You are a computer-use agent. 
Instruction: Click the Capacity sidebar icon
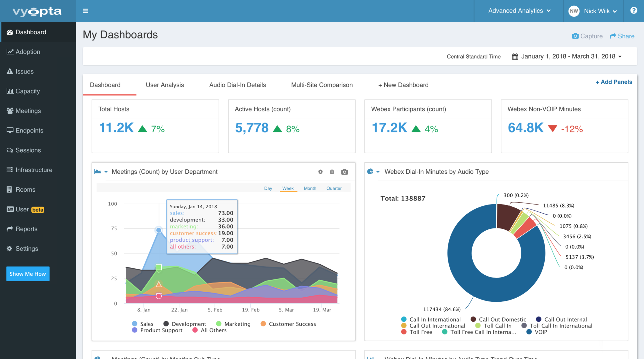point(10,91)
